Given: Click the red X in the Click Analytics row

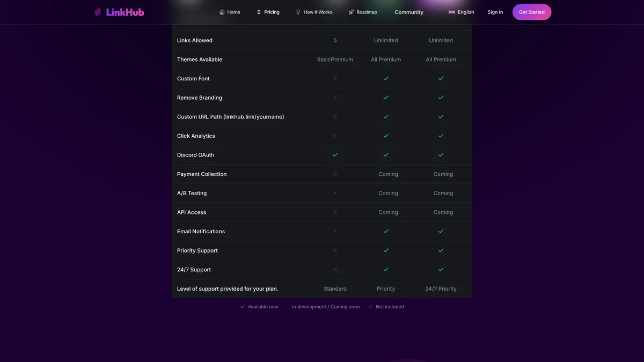Looking at the screenshot, I should (x=335, y=136).
